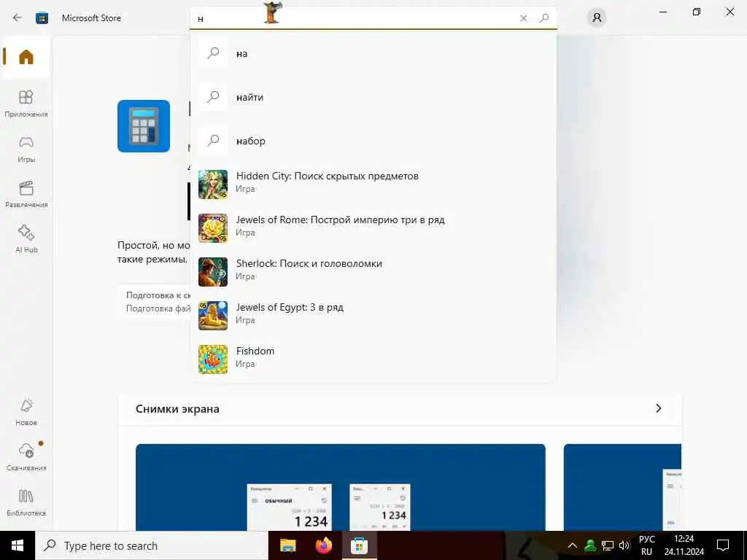
Task: Click the magnifier search button in search box
Action: tap(544, 18)
